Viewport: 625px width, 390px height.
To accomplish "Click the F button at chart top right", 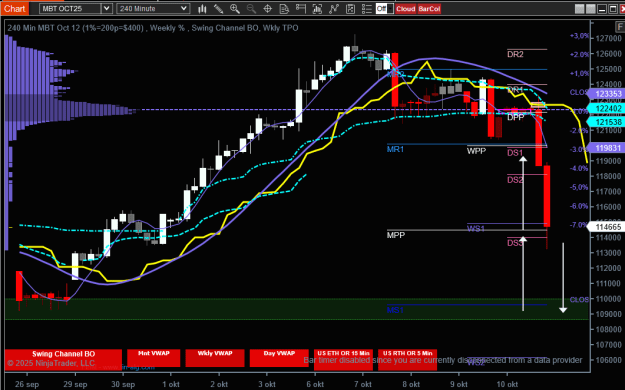I will (620, 27).
